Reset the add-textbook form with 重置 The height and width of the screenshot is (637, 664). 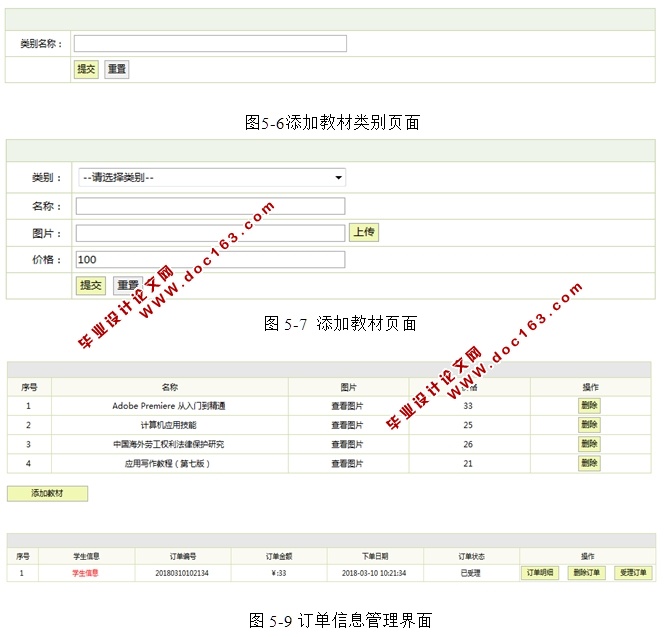[128, 285]
